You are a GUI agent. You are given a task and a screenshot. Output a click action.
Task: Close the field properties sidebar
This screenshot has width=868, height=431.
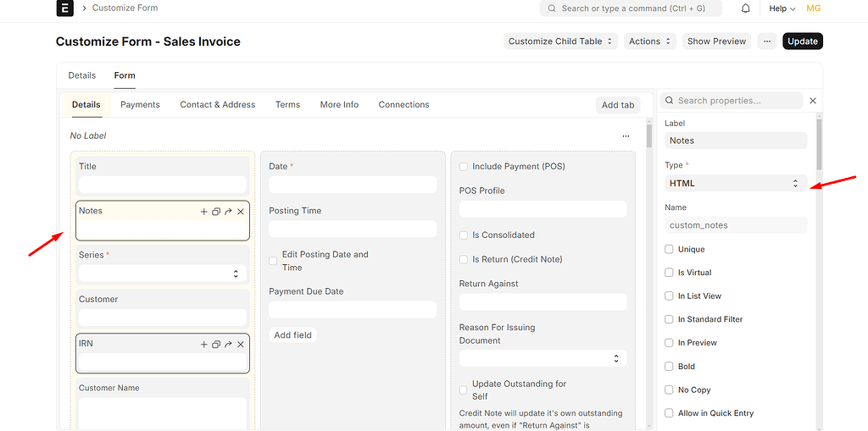tap(813, 101)
